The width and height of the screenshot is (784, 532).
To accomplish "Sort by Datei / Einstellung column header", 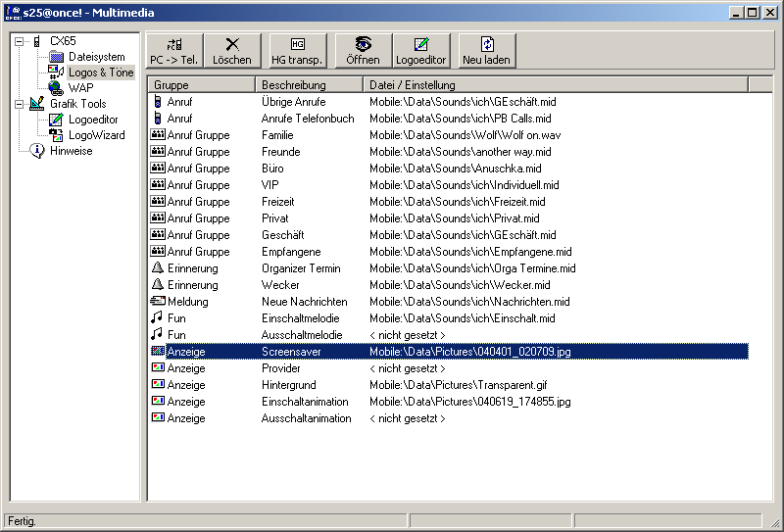I will (x=556, y=84).
